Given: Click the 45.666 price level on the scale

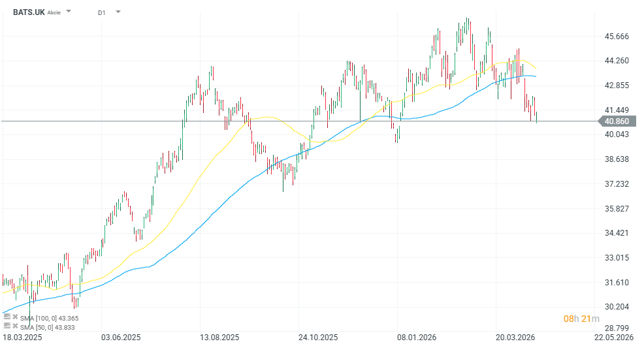Looking at the screenshot, I should (x=617, y=37).
